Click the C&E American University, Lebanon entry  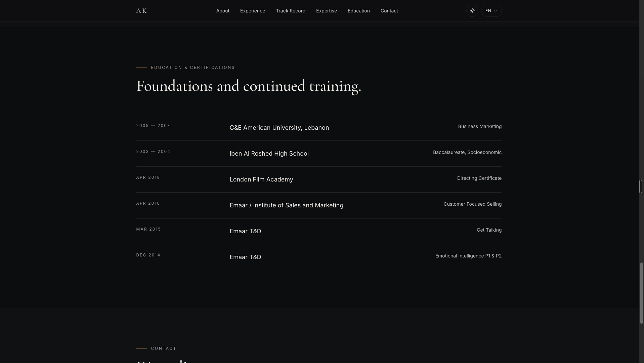(x=279, y=128)
